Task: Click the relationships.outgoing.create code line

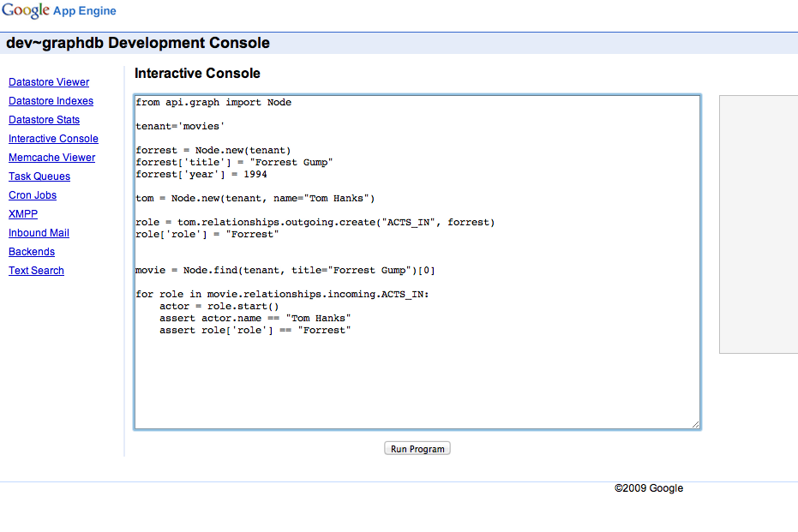Action: coord(315,222)
